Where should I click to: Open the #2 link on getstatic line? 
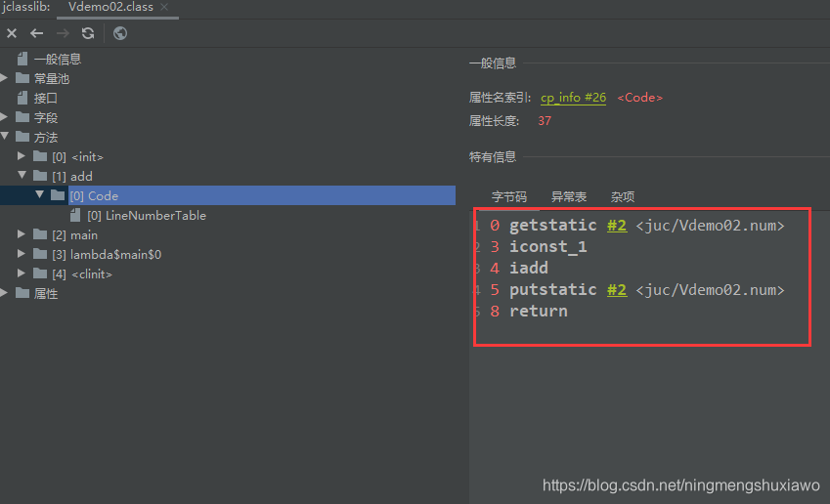(617, 226)
